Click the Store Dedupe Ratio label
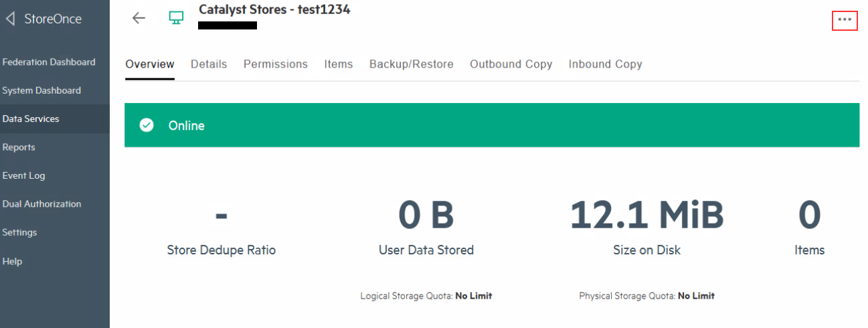 tap(222, 250)
